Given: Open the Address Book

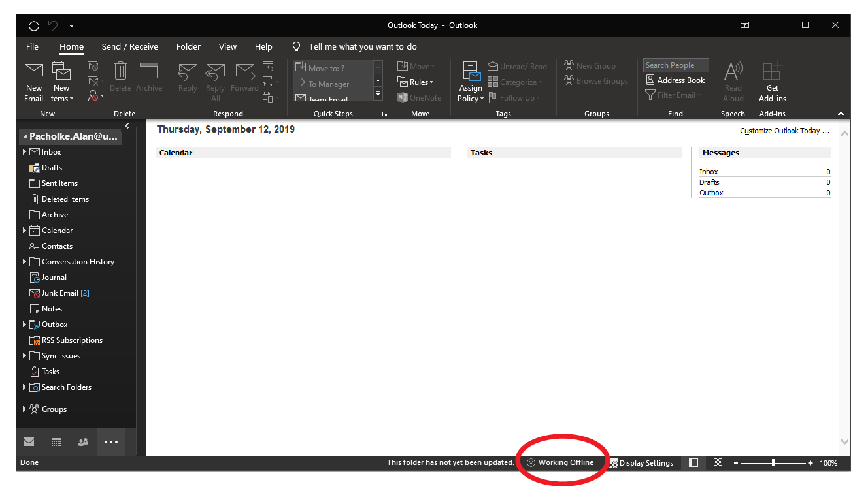Looking at the screenshot, I should coord(676,80).
